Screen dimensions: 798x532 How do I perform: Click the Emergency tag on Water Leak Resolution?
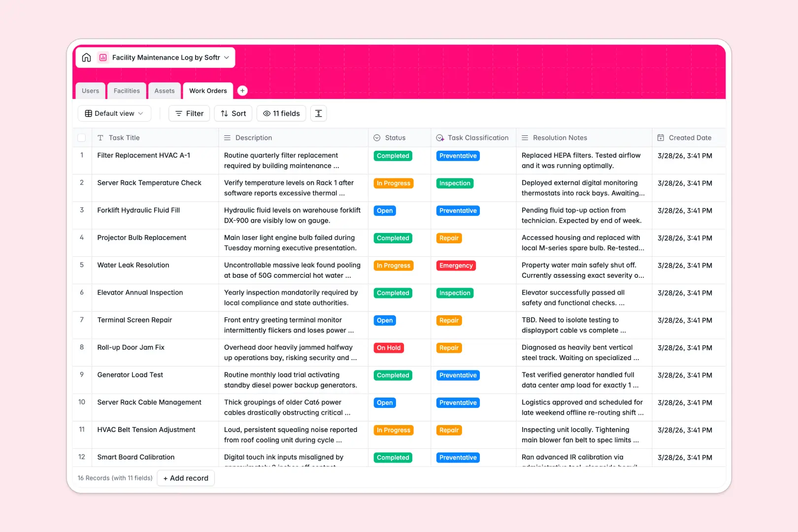click(x=456, y=265)
